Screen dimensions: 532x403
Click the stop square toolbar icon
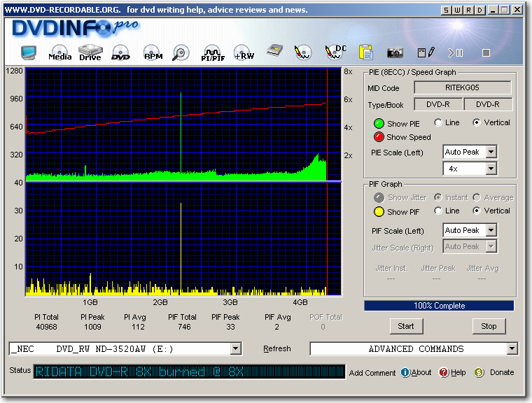pyautogui.click(x=486, y=53)
